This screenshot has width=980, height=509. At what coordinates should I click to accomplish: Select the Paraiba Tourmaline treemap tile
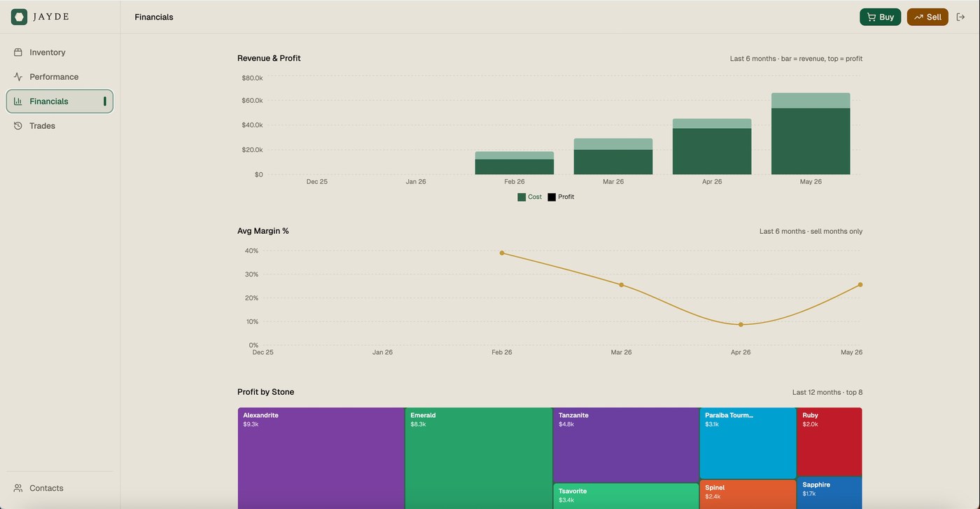pos(748,443)
